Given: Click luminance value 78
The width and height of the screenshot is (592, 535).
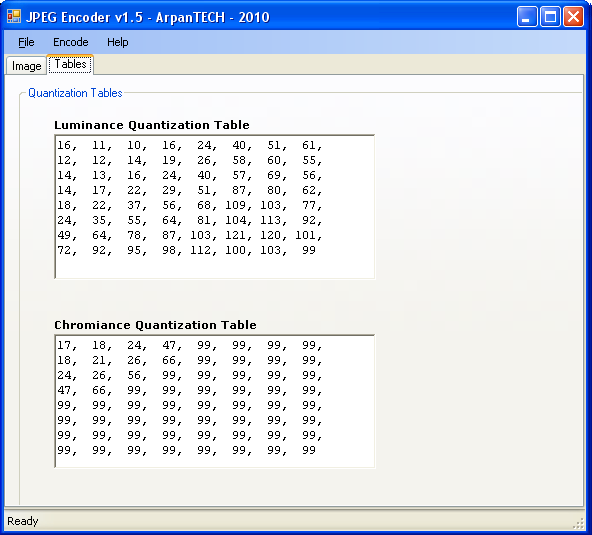Looking at the screenshot, I should point(134,235).
